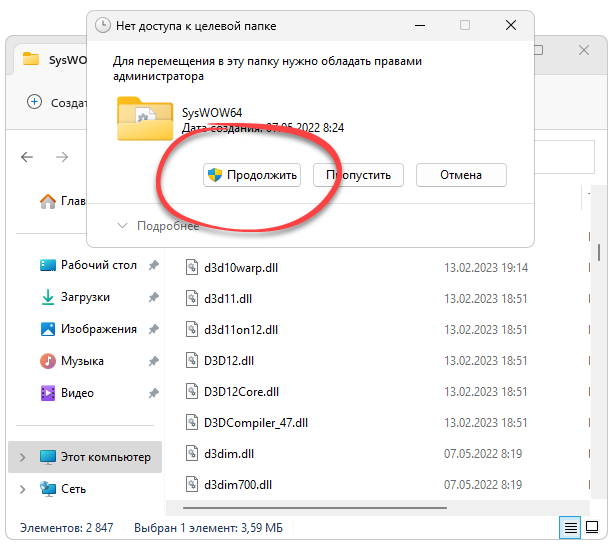Click date 13.02.2023 19:14 for d3d10warp.dll
This screenshot has width=614, height=544.
(x=486, y=267)
